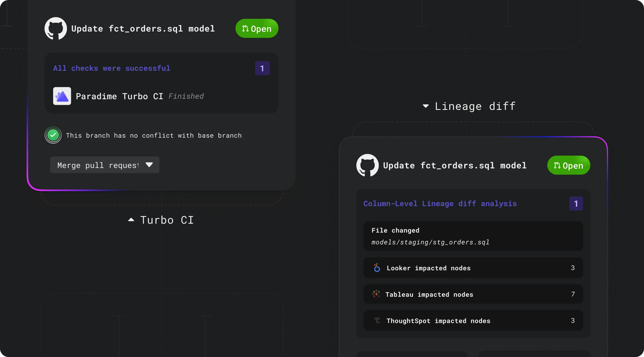The height and width of the screenshot is (357, 644).
Task: Select the Looker impacted nodes row
Action: click(473, 268)
